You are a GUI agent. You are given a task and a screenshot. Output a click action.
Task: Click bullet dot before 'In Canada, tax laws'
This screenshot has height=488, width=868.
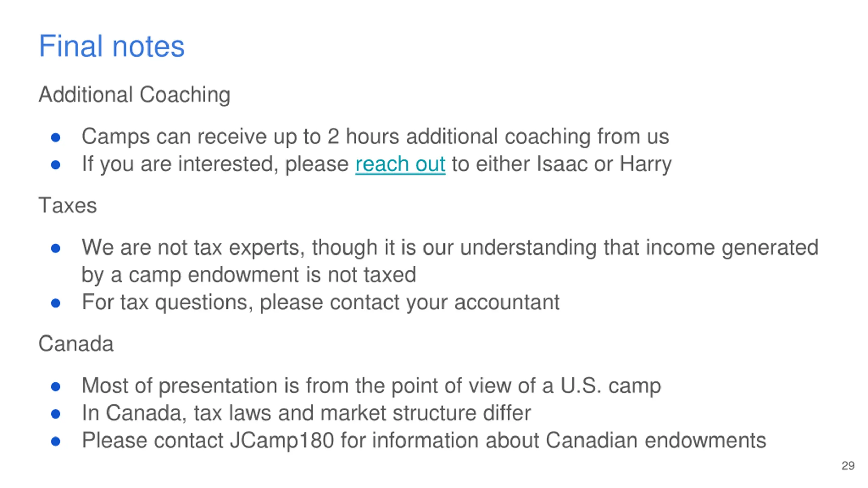(55, 414)
